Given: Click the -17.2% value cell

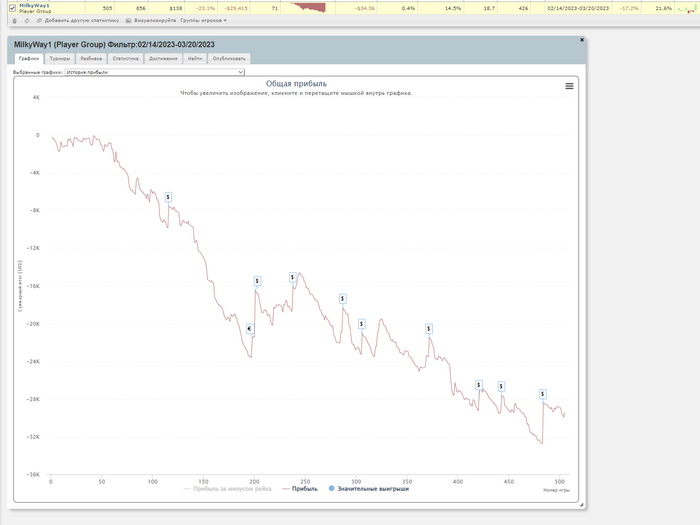Looking at the screenshot, I should (629, 8).
